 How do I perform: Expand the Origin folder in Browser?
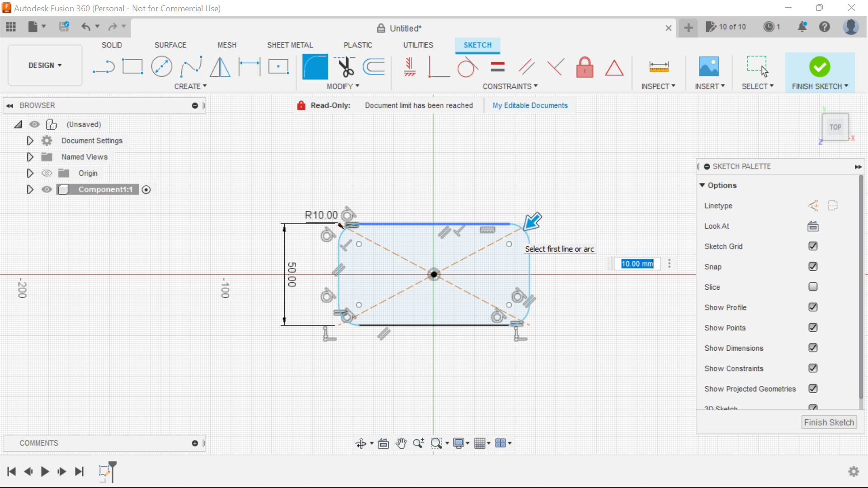click(29, 173)
